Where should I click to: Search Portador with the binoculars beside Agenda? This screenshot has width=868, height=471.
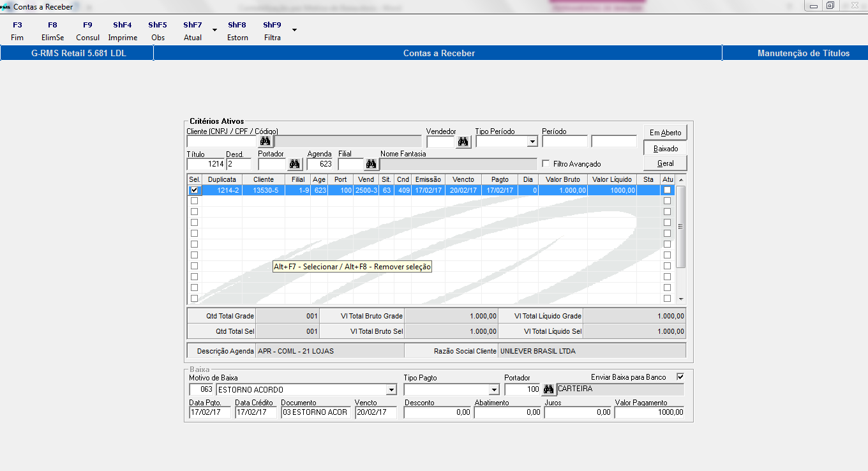(294, 165)
